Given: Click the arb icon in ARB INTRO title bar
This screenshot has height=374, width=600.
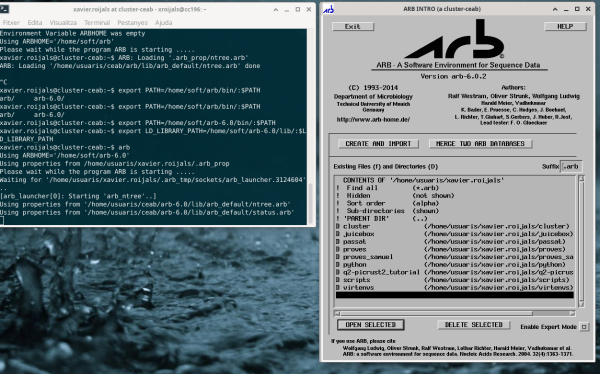Looking at the screenshot, I should click(x=329, y=9).
